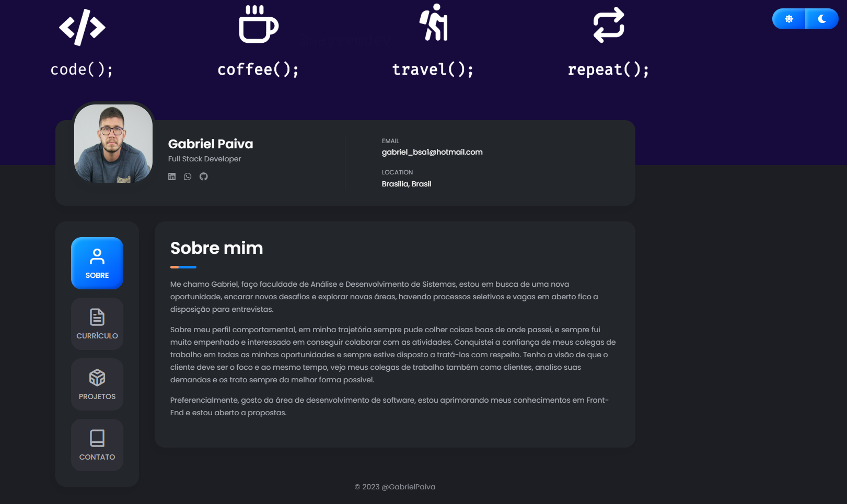Open the Contato tab
The height and width of the screenshot is (504, 847).
tap(97, 445)
